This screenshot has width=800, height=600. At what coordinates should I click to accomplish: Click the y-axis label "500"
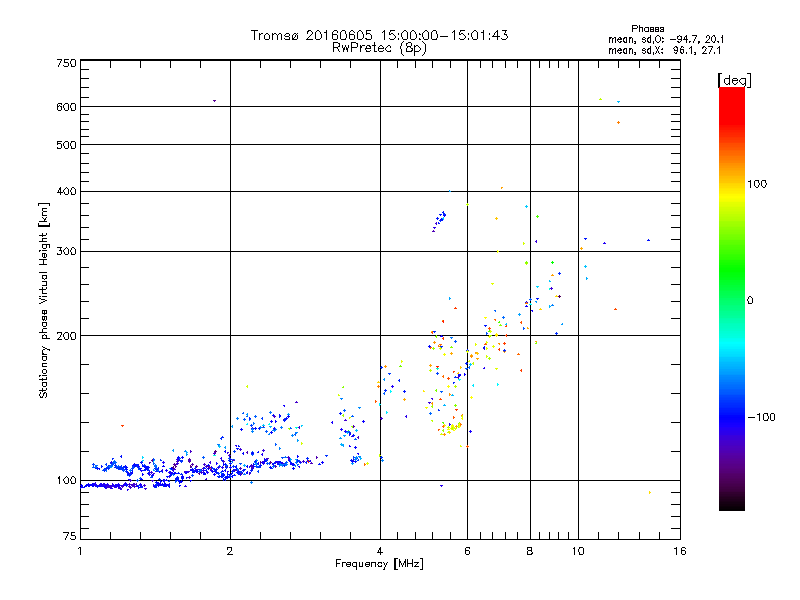click(67, 145)
